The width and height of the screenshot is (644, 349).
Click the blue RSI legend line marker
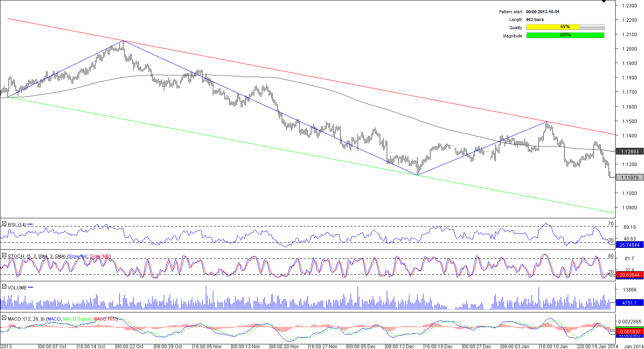[30, 224]
